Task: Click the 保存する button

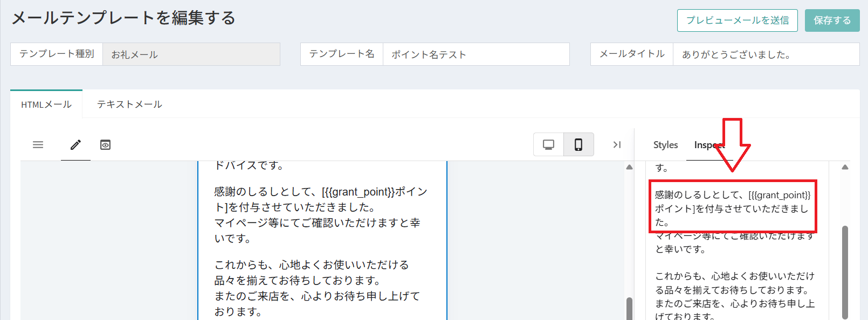Action: click(832, 20)
